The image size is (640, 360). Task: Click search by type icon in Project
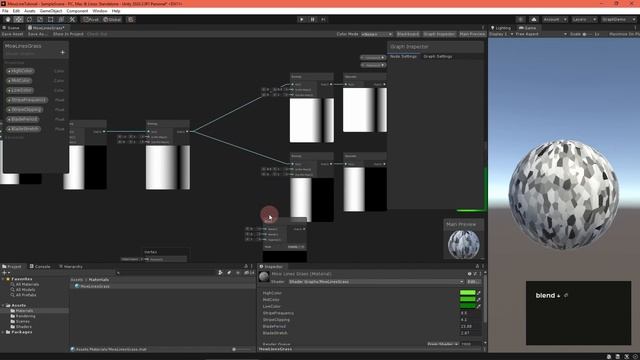pyautogui.click(x=220, y=272)
